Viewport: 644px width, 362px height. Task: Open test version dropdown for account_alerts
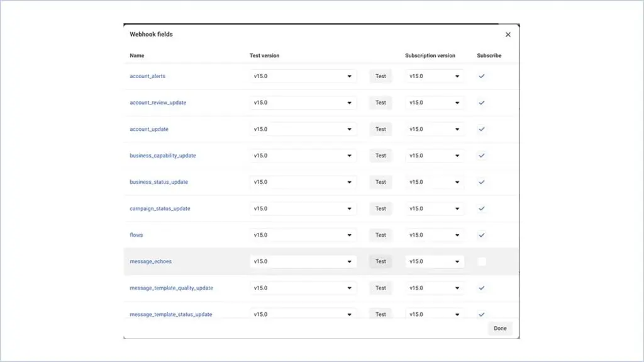tap(303, 76)
